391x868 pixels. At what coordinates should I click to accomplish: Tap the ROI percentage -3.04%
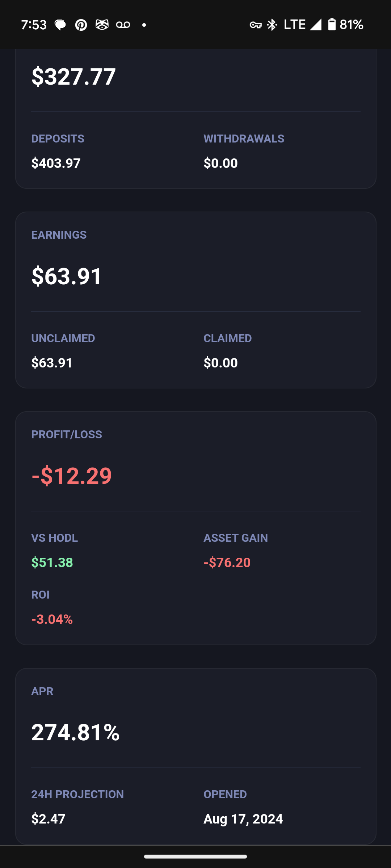[x=52, y=619]
